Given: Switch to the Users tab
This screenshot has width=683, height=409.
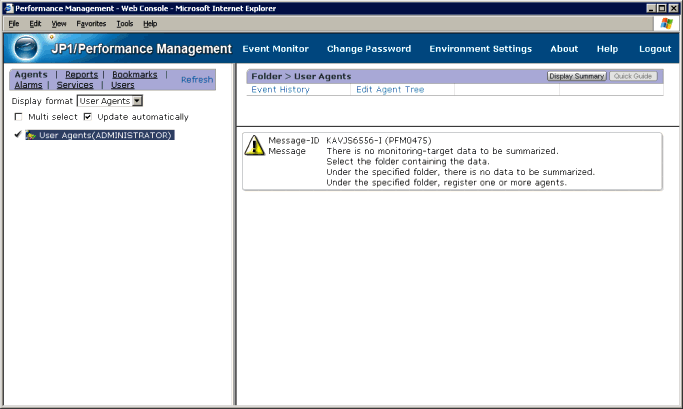Looking at the screenshot, I should tap(122, 85).
